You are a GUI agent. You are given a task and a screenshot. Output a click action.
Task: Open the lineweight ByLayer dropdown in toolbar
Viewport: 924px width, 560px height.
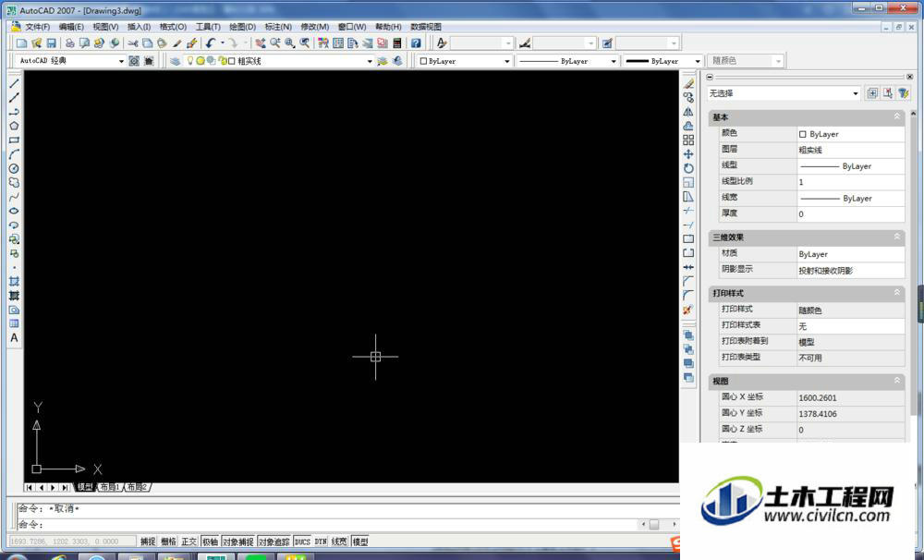[698, 61]
